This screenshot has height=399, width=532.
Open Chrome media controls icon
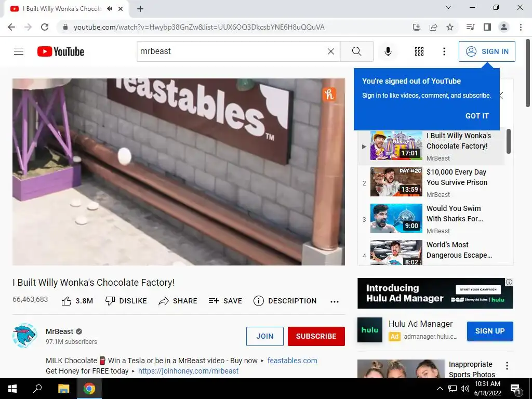[x=470, y=27]
